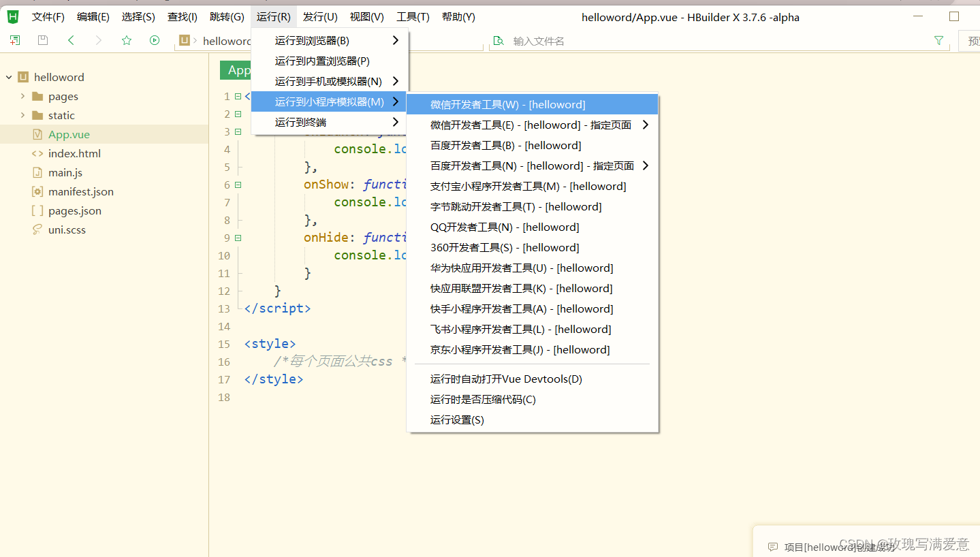This screenshot has height=557, width=980.
Task: Click the star bookmark toolbar icon
Action: (x=127, y=40)
